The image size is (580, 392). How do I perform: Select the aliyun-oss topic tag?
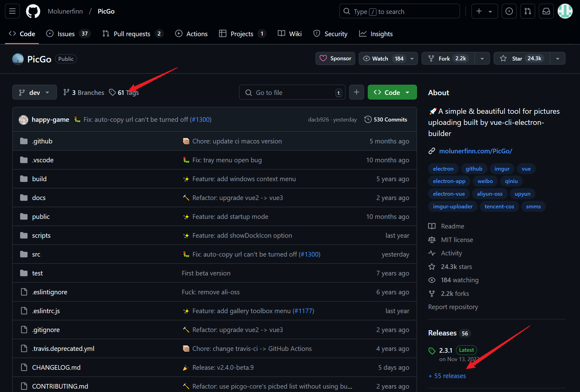[x=490, y=194]
